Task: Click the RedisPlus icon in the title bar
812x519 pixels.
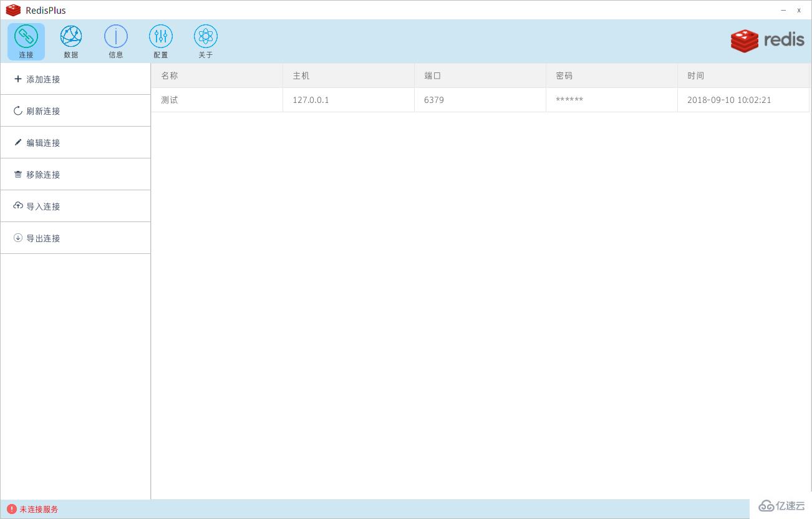Action: point(13,9)
